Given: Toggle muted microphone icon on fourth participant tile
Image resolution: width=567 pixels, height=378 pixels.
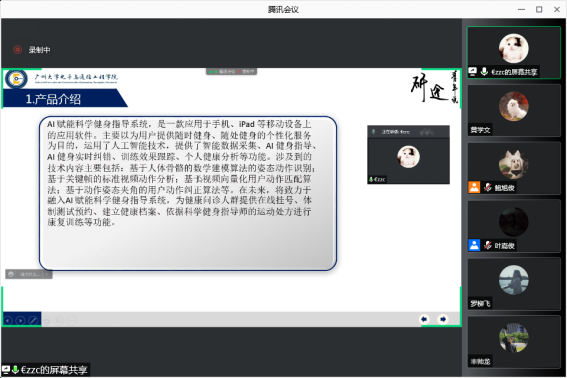Looking at the screenshot, I should tap(488, 245).
